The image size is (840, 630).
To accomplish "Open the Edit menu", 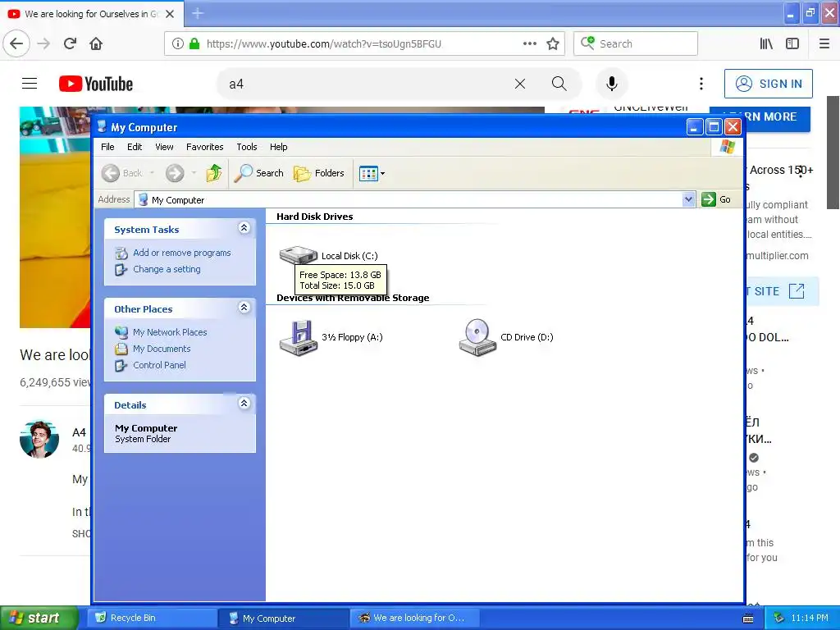I will pyautogui.click(x=135, y=147).
